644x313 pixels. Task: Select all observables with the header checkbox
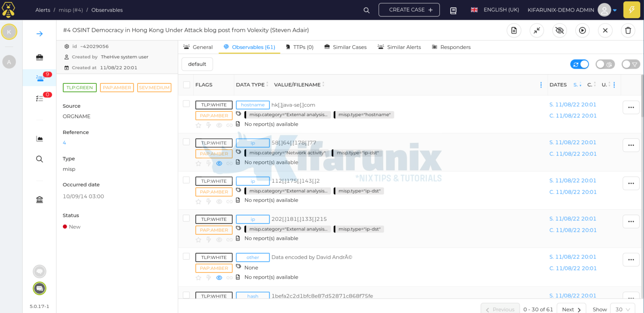[x=186, y=85]
